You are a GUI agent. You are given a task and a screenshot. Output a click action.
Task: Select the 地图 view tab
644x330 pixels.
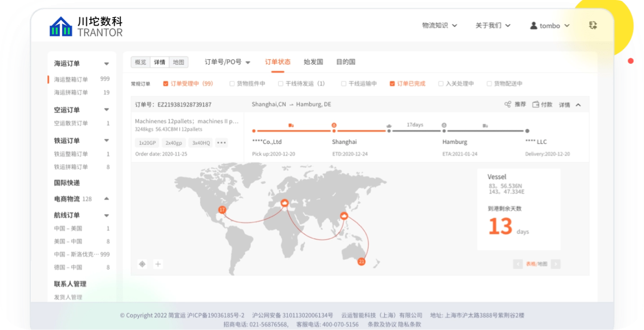pyautogui.click(x=178, y=62)
